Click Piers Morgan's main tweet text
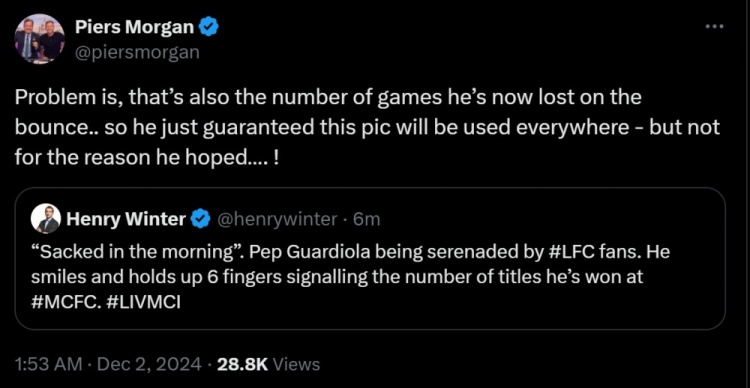 367,129
